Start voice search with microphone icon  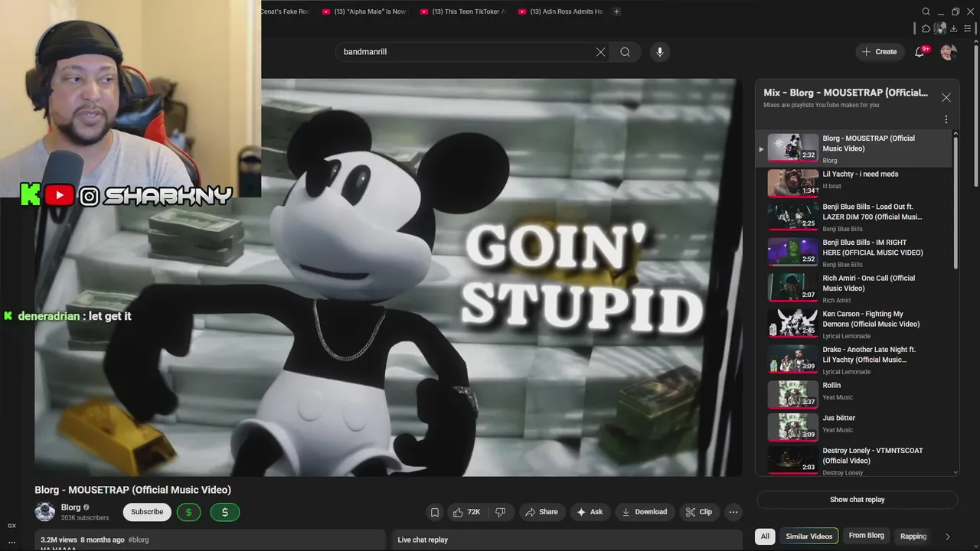[660, 52]
